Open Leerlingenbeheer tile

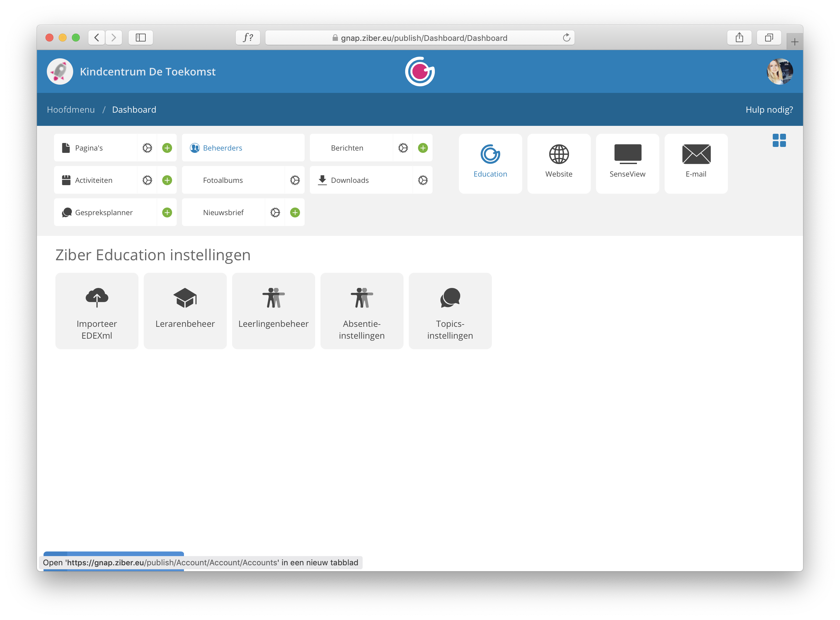[273, 311]
